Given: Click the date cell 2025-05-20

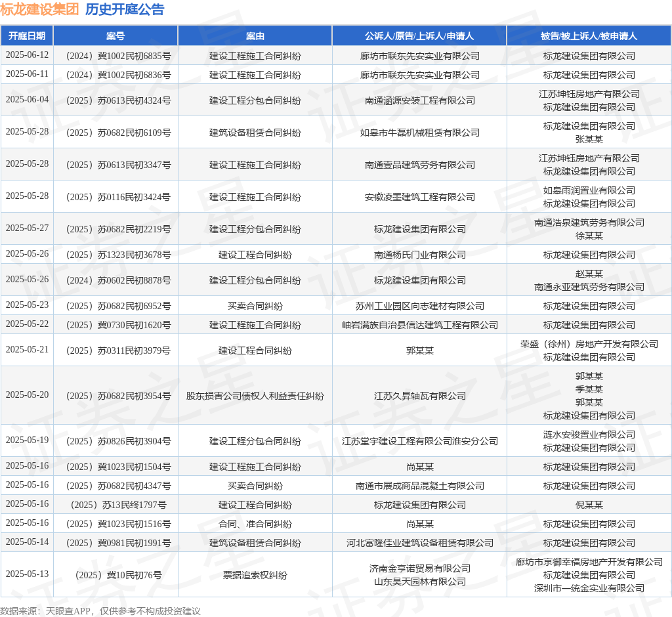Looking at the screenshot, I should coord(27,395).
